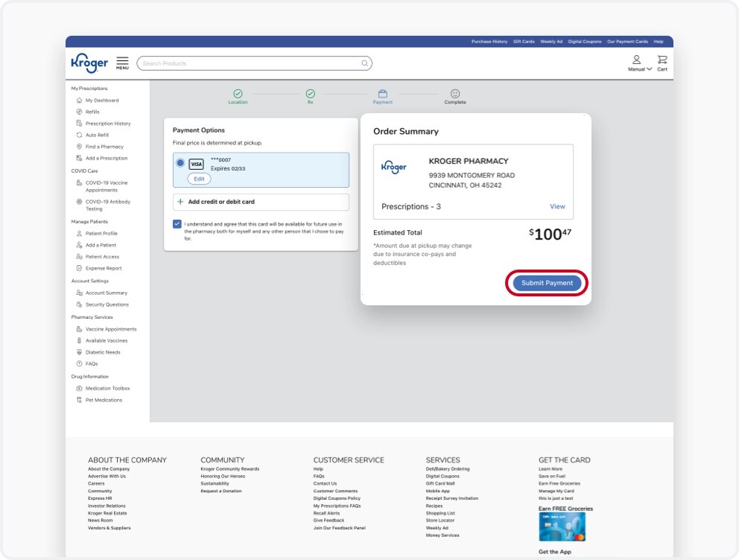Screen dimensions: 739x560
Task: Click Prescription History icon
Action: (x=79, y=124)
